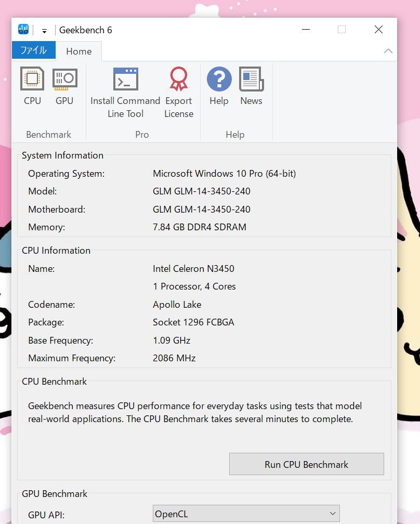Click the Run CPU Benchmark button

point(306,464)
